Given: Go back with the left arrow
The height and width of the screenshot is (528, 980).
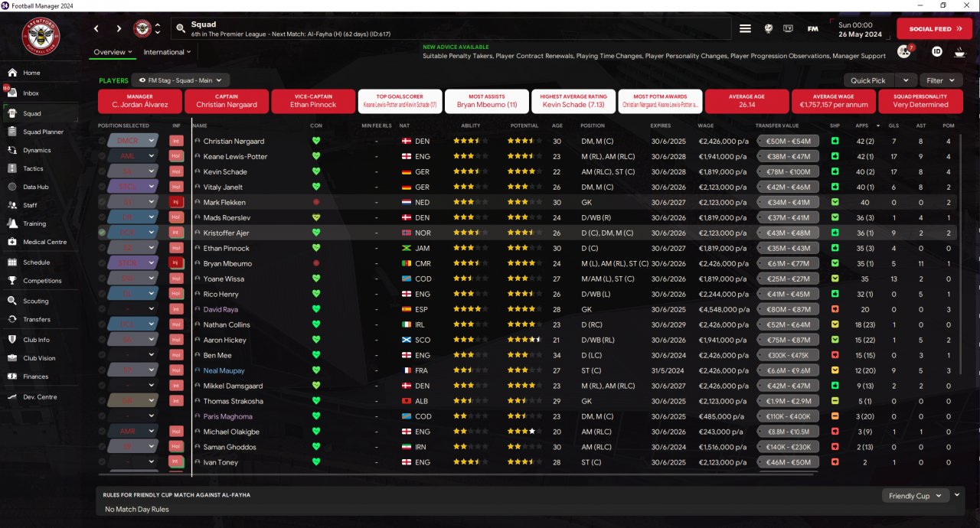Looking at the screenshot, I should [96, 29].
